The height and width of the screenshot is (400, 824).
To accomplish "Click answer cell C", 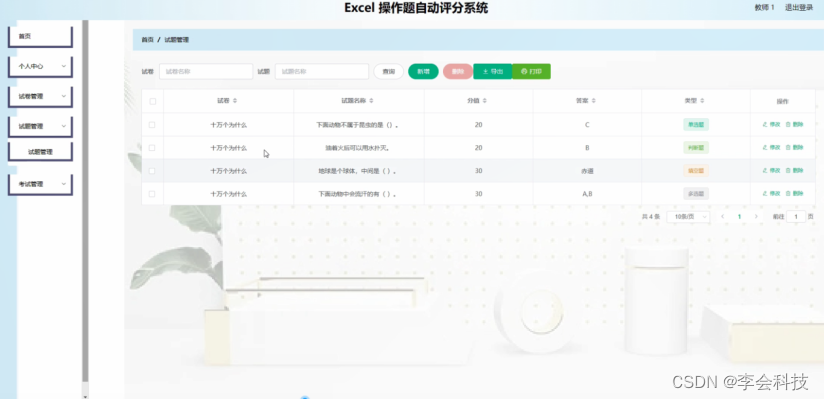I will coord(587,125).
